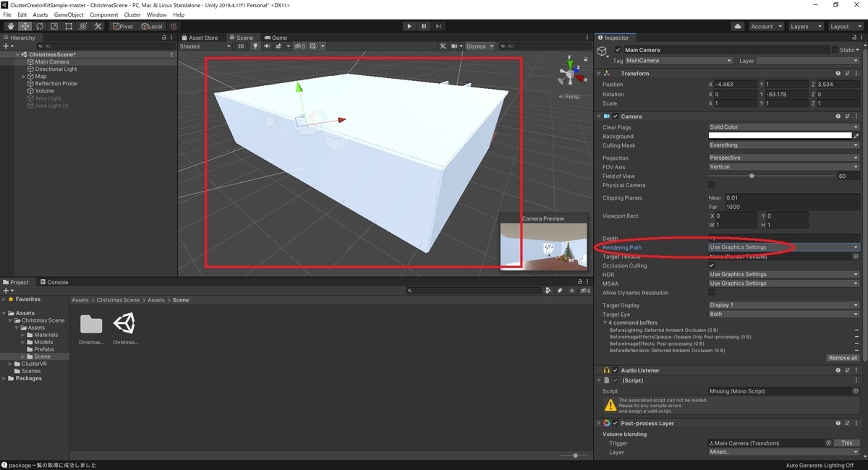Open GameObject icon selector cube

pos(603,51)
